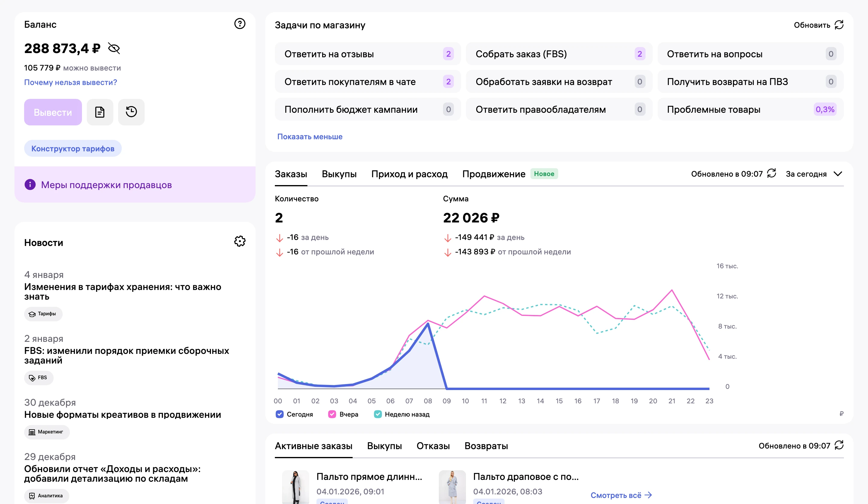The width and height of the screenshot is (868, 504).
Task: Refresh orders chart next to 'Обновлено в 09:07'
Action: (x=772, y=173)
